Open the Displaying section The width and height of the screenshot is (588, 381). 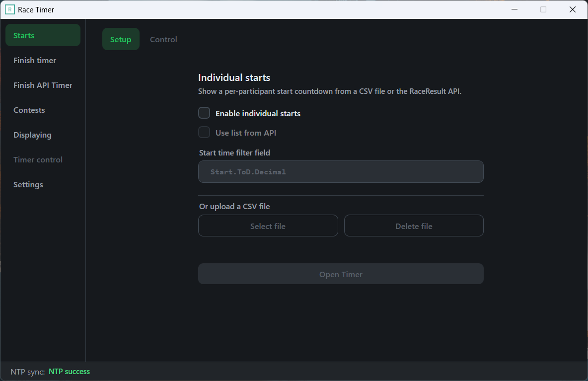(x=43, y=135)
